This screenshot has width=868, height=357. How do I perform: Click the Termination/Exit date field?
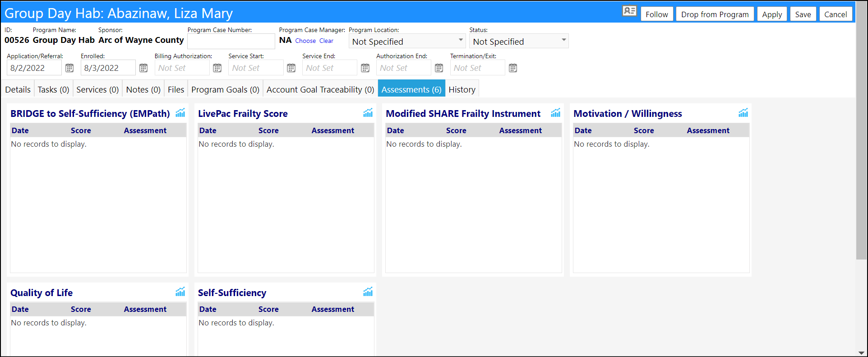pos(478,68)
